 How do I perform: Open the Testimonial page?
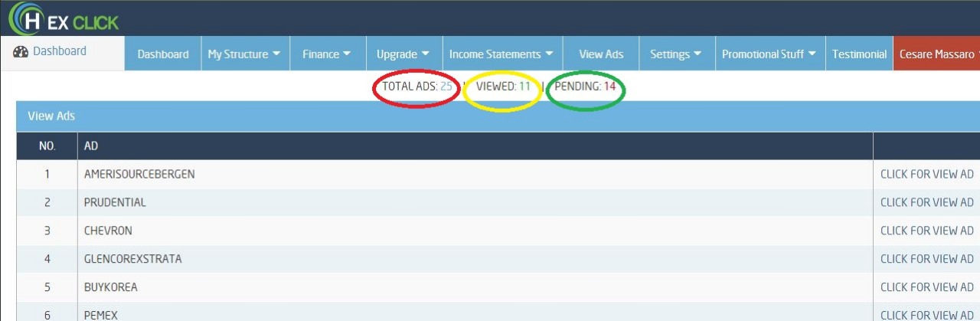point(859,54)
